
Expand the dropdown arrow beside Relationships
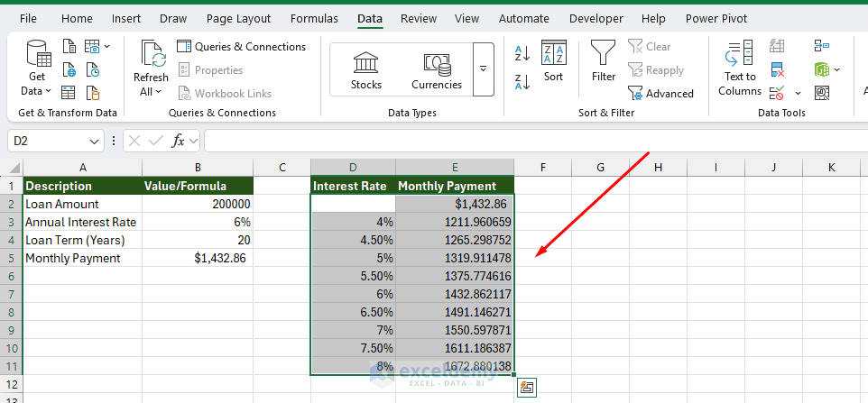836,69
